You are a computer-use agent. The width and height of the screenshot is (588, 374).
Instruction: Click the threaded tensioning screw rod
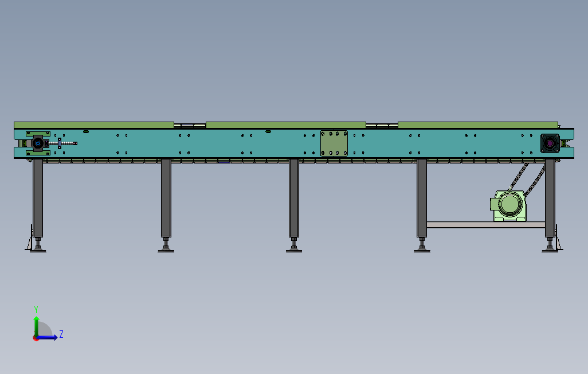(x=63, y=143)
